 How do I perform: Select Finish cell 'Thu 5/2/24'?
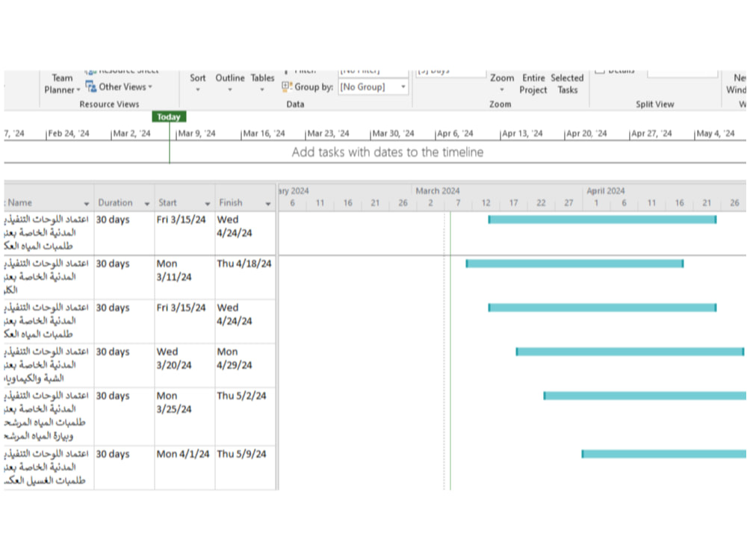point(245,417)
